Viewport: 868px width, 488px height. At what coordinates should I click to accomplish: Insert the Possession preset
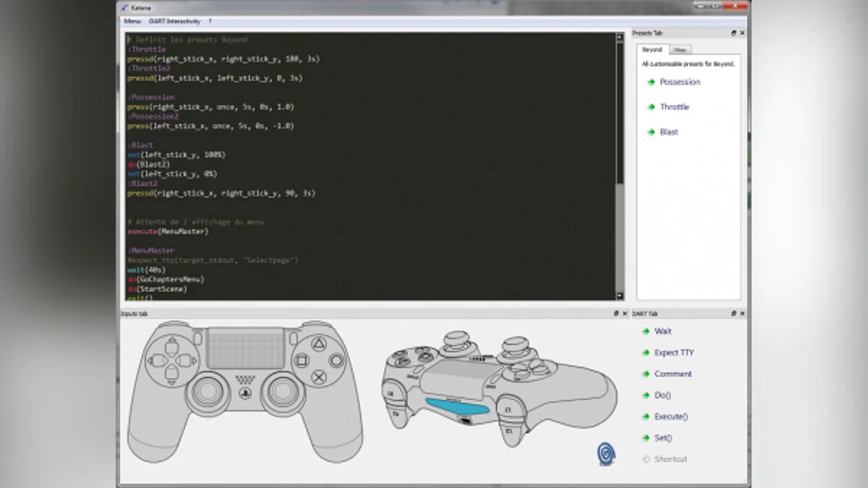(679, 82)
